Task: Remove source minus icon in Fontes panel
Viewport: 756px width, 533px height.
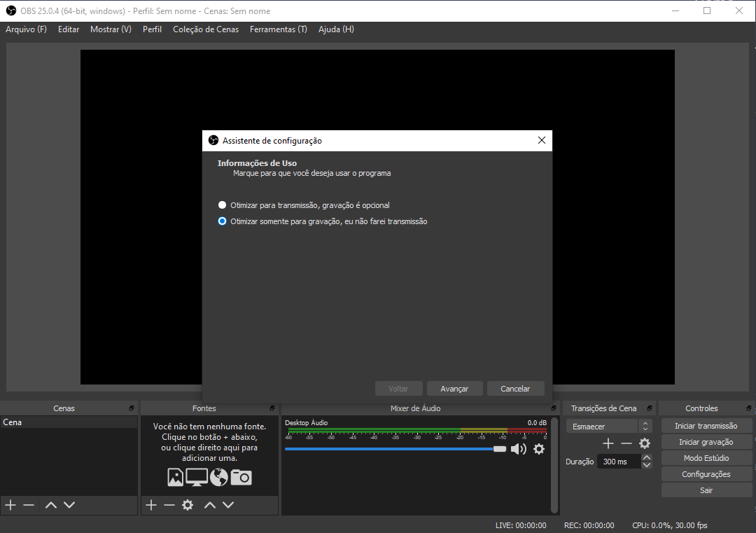Action: pyautogui.click(x=169, y=505)
